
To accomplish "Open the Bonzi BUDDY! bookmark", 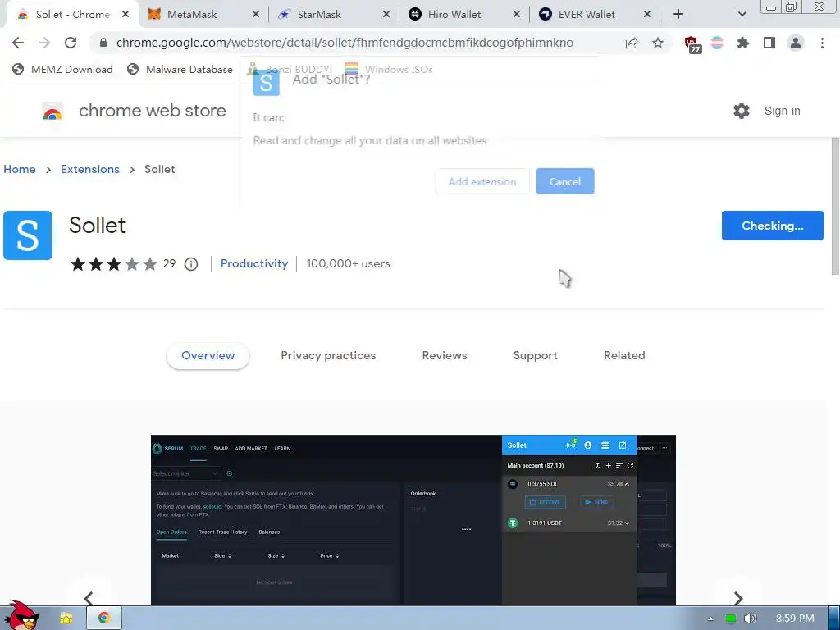I will [x=290, y=69].
